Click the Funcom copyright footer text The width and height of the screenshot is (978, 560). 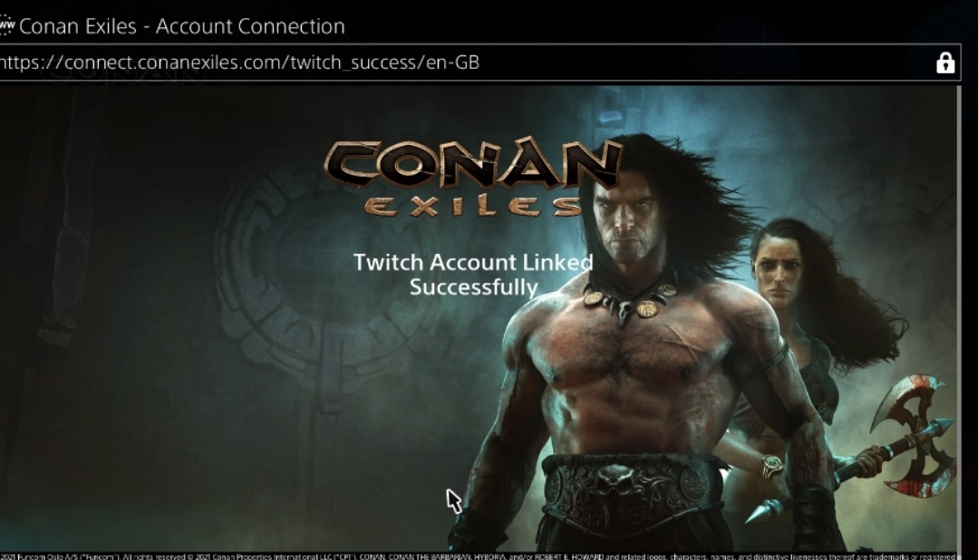click(479, 556)
